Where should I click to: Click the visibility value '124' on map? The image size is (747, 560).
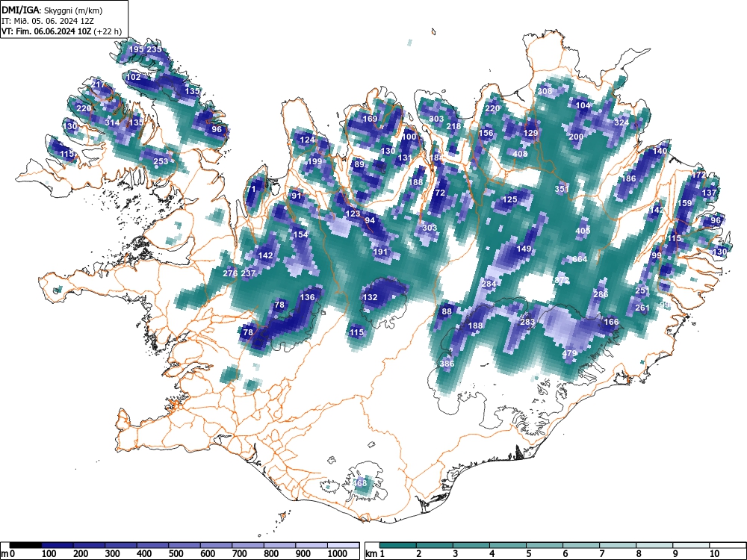click(x=307, y=140)
